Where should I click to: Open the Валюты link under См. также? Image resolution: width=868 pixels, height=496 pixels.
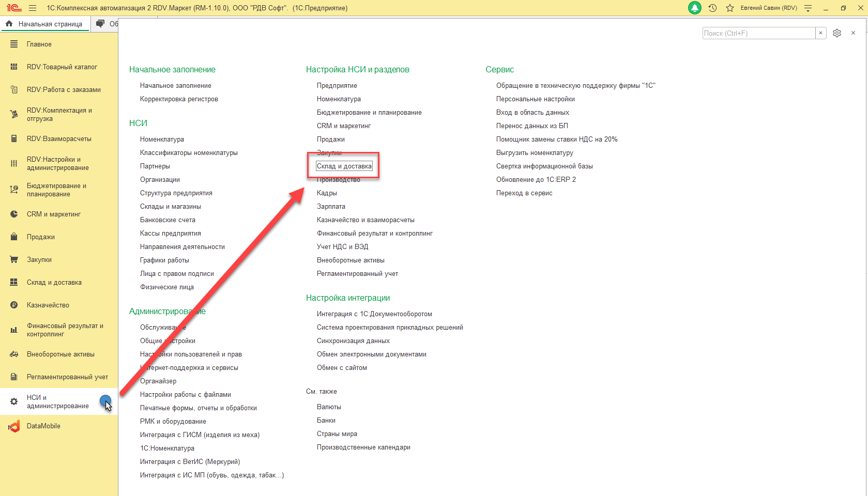point(329,407)
